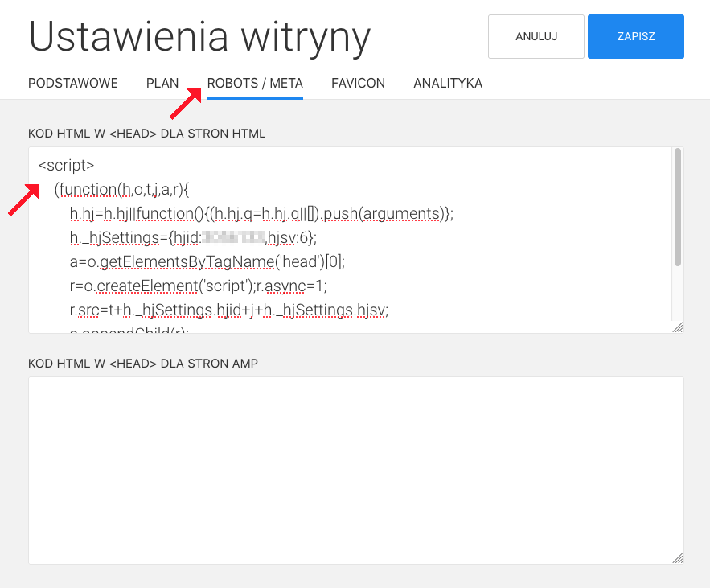Image resolution: width=710 pixels, height=588 pixels.
Task: Open the PLAN tab
Action: pyautogui.click(x=162, y=83)
